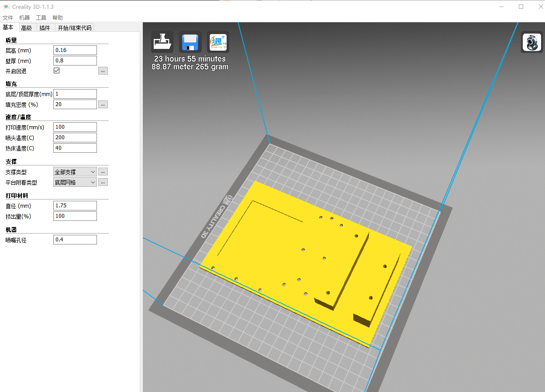Viewport: 545px width, 392px height.
Task: Switch to the 开始/结束代码 tab
Action: (x=75, y=28)
